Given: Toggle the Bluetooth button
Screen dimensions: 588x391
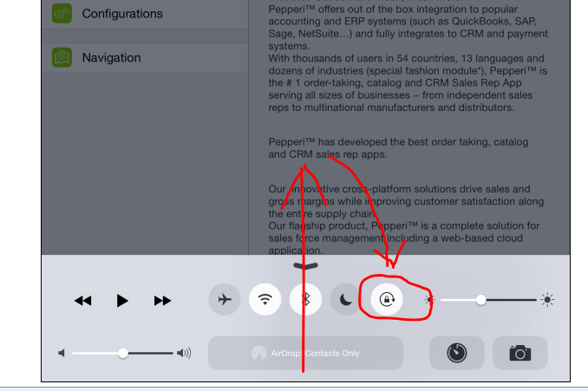Looking at the screenshot, I should pyautogui.click(x=305, y=299).
